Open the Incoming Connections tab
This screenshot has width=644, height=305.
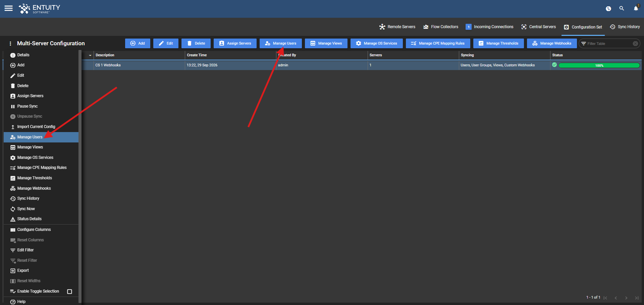click(x=489, y=27)
